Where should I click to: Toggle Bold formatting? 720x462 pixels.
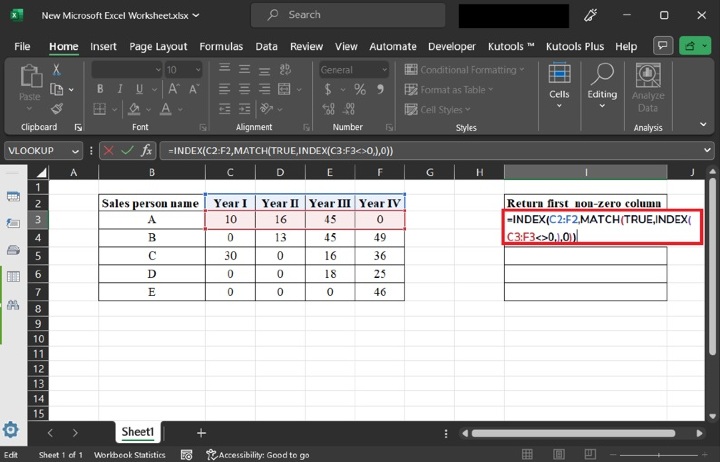100,90
